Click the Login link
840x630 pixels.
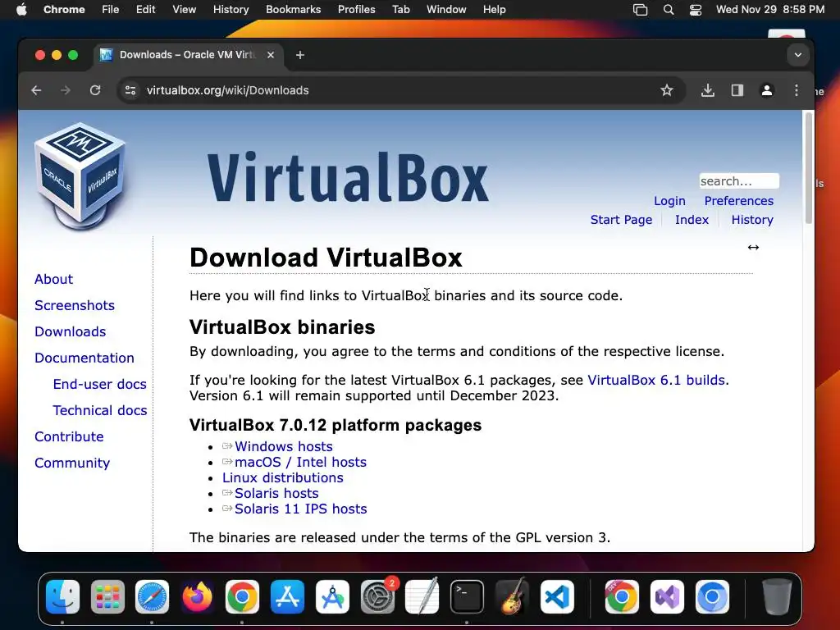[669, 201]
